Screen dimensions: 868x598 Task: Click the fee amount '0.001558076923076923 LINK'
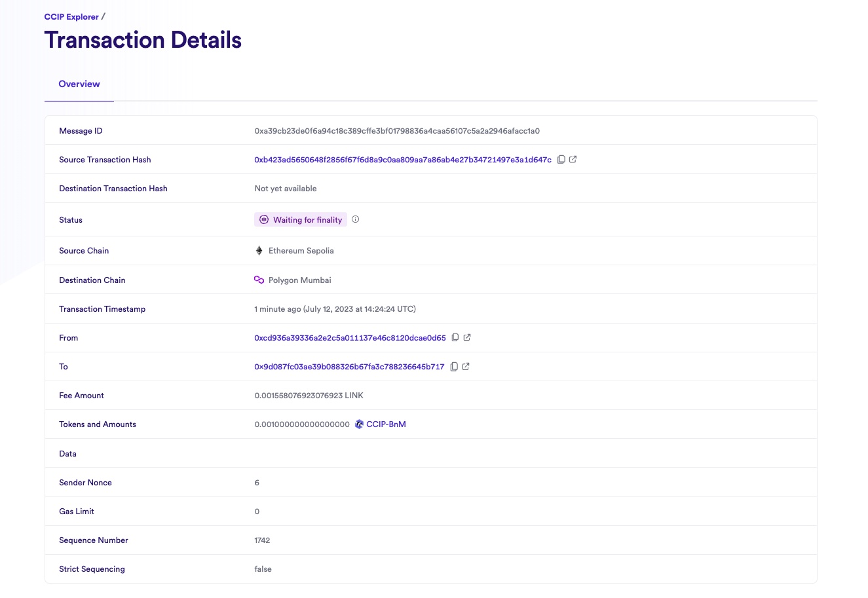tap(309, 395)
